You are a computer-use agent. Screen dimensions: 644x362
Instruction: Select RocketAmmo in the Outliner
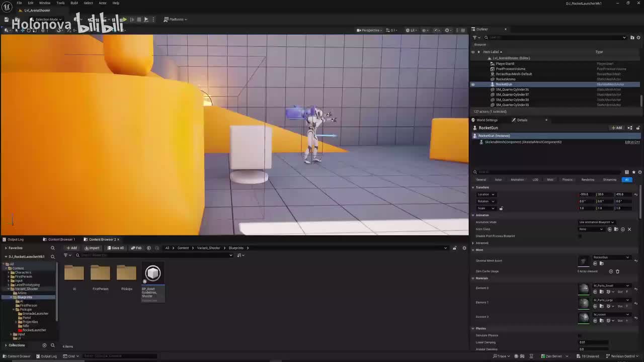(506, 79)
